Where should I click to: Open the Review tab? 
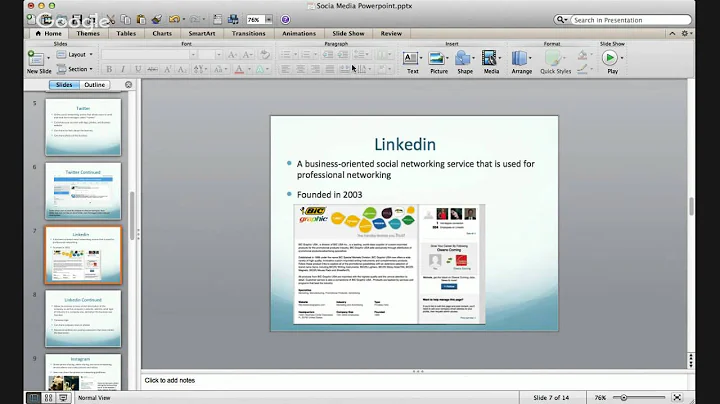coord(391,34)
